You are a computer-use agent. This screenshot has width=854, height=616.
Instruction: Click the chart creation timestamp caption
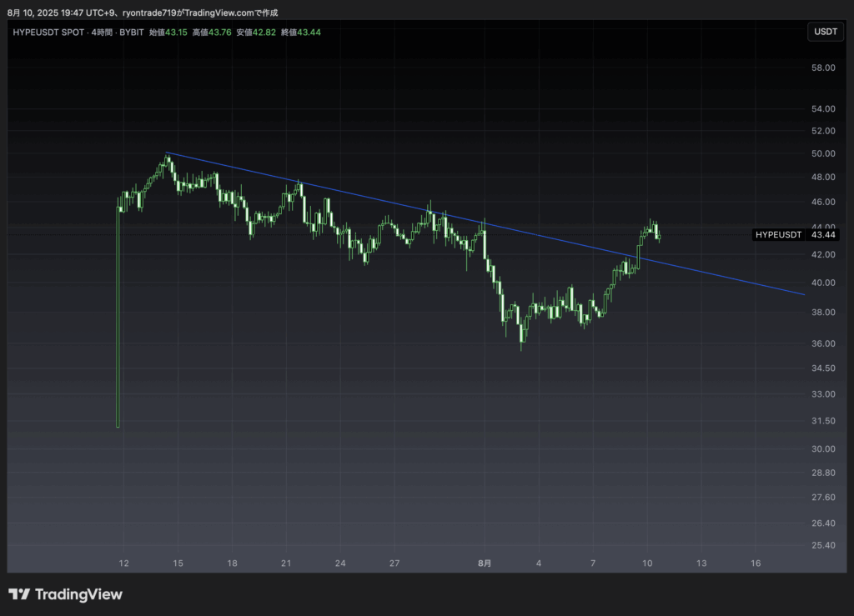pyautogui.click(x=143, y=13)
